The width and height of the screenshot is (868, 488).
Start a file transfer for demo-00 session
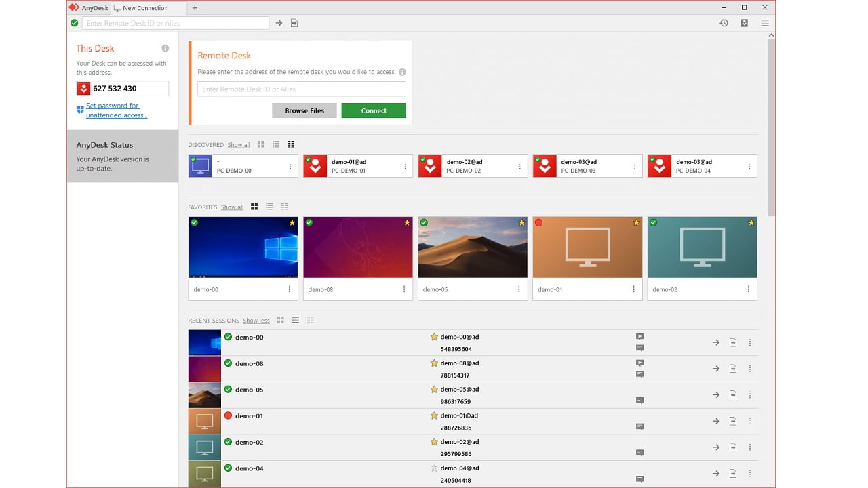coord(733,342)
